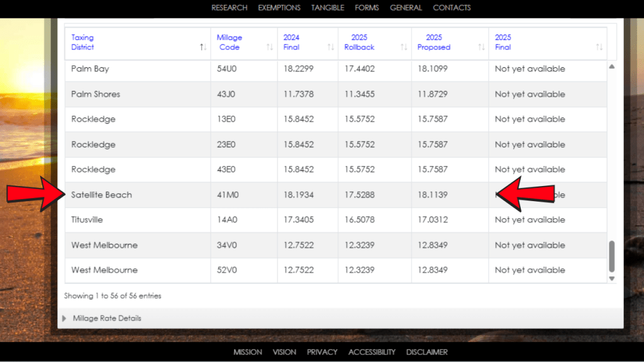The width and height of the screenshot is (644, 362).
Task: Open the EXEMPTIONS menu
Action: pyautogui.click(x=279, y=8)
